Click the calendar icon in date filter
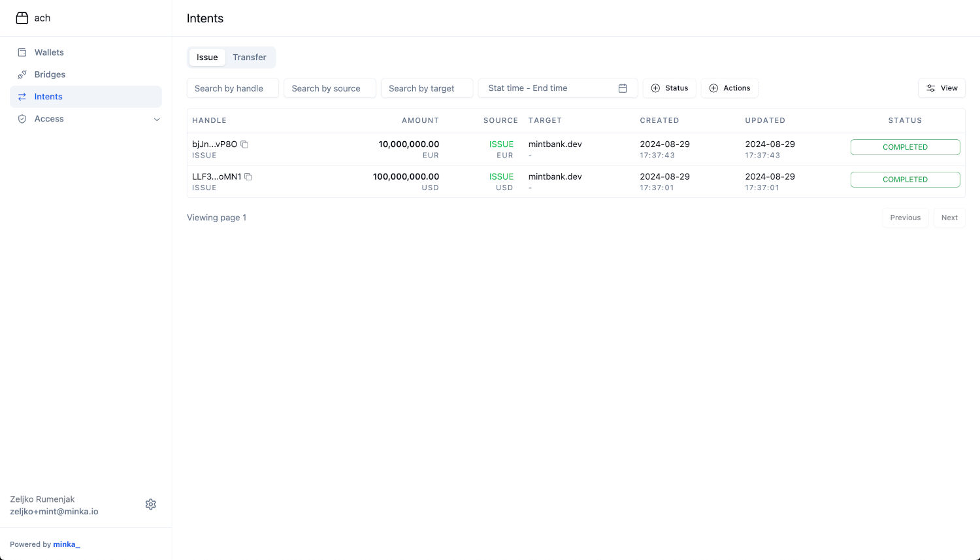This screenshot has width=980, height=560. [623, 88]
